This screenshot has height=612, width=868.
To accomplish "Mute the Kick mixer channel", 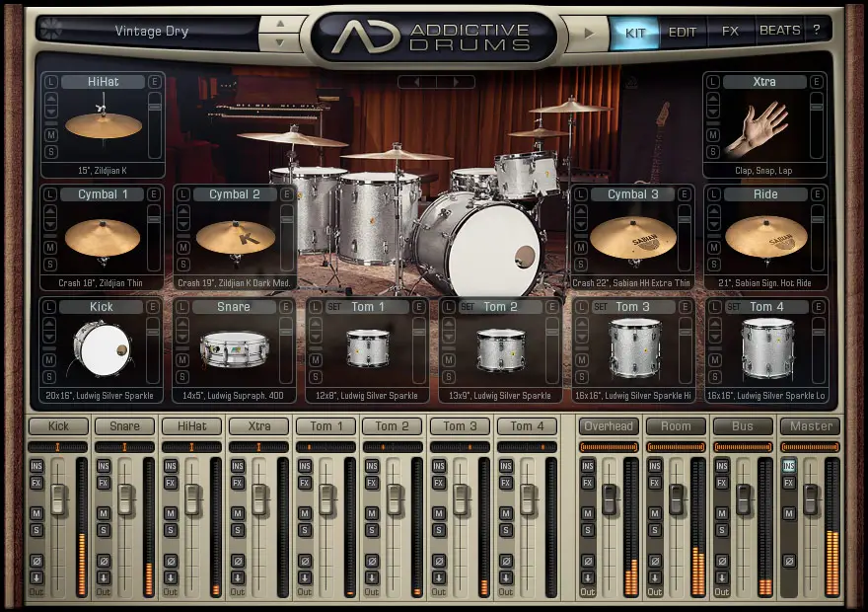I will (36, 513).
